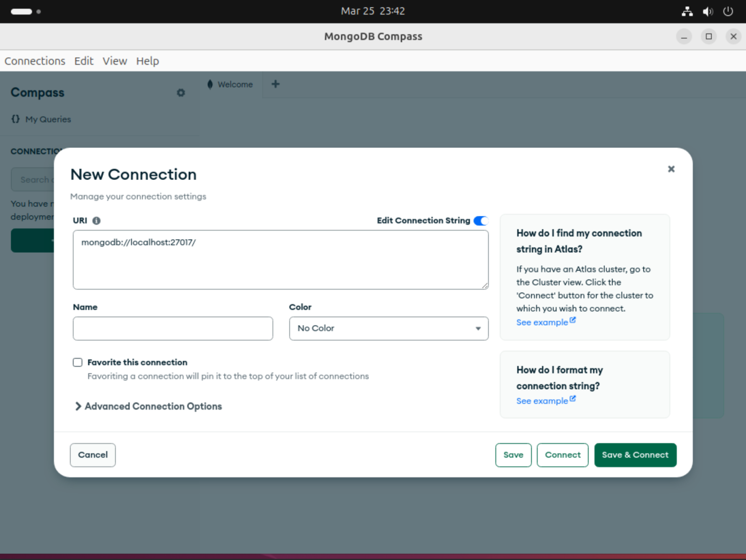Cancel the New Connection dialog

(93, 455)
